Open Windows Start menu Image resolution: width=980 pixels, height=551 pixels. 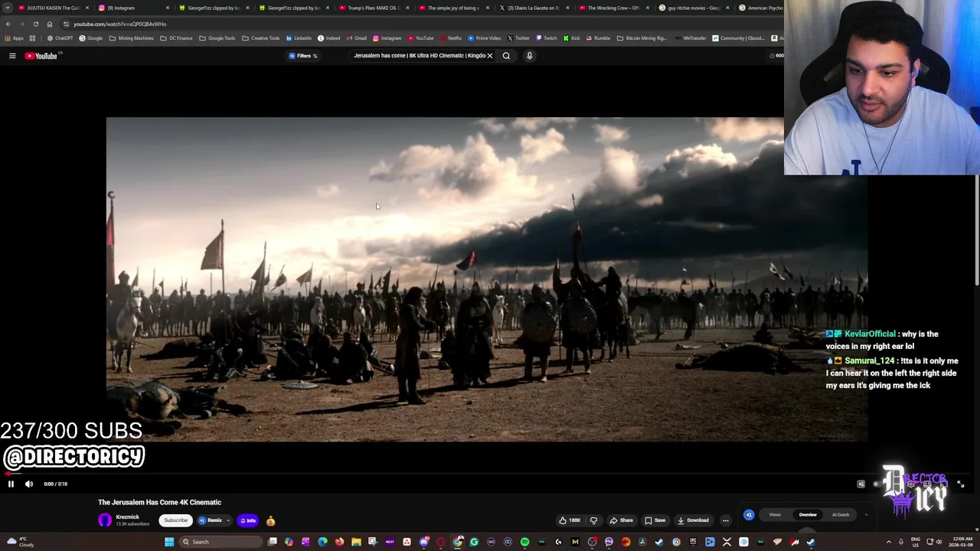tap(169, 542)
